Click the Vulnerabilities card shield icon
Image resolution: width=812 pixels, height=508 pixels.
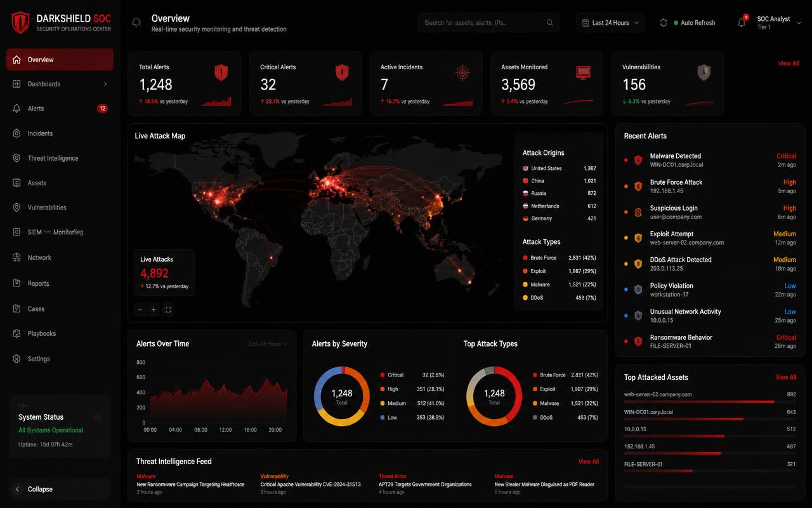click(704, 72)
